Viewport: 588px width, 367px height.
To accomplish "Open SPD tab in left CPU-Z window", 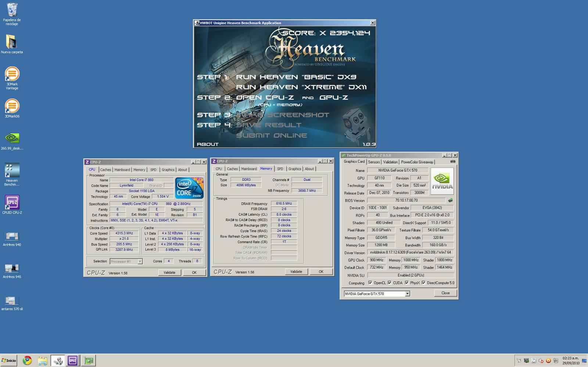I will pyautogui.click(x=153, y=170).
